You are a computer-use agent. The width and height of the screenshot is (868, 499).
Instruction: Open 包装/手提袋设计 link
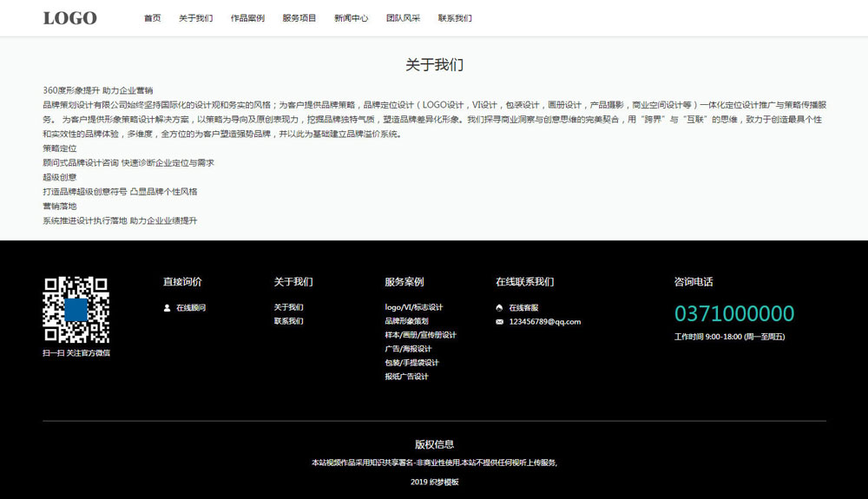pyautogui.click(x=411, y=363)
